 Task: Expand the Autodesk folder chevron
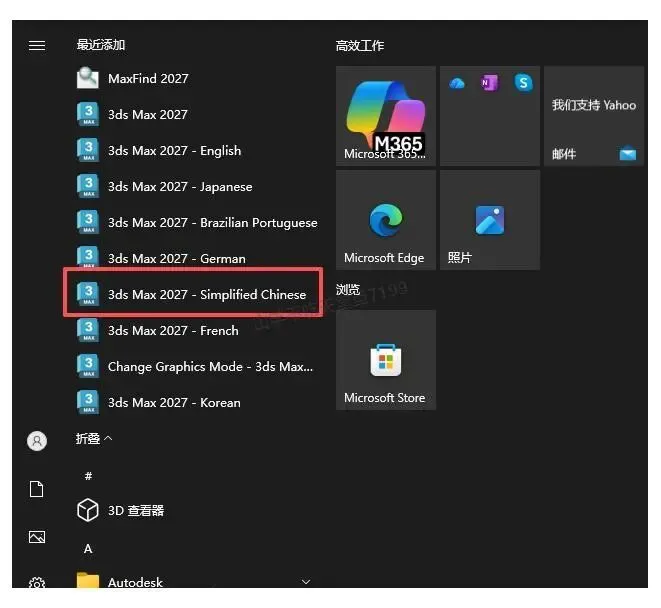click(306, 582)
